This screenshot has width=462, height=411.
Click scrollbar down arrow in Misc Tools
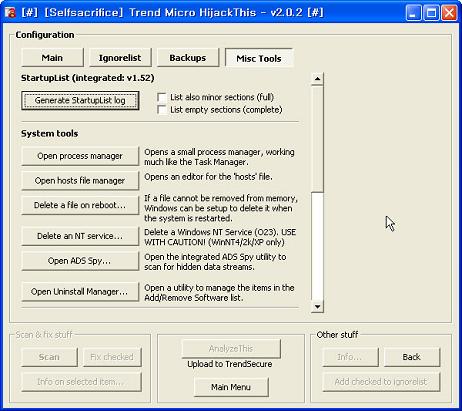pos(317,307)
